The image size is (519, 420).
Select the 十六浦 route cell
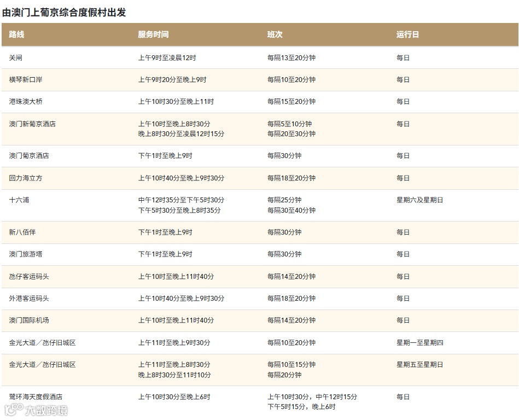point(19,200)
